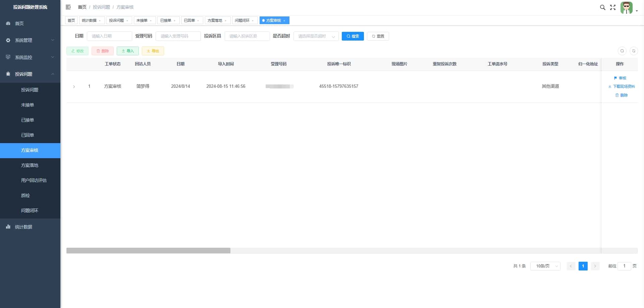Click the 投诉问题 bug icon in sidebar

pyautogui.click(x=8, y=74)
